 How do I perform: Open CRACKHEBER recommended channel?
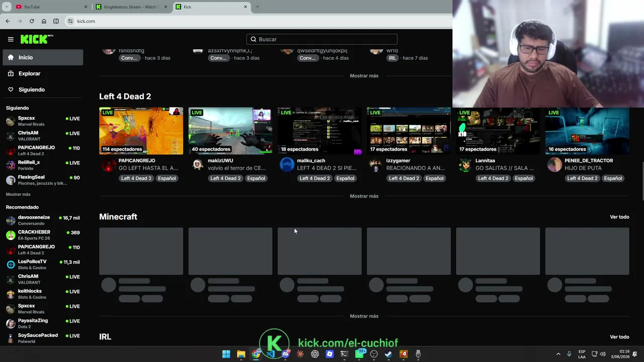[43, 235]
